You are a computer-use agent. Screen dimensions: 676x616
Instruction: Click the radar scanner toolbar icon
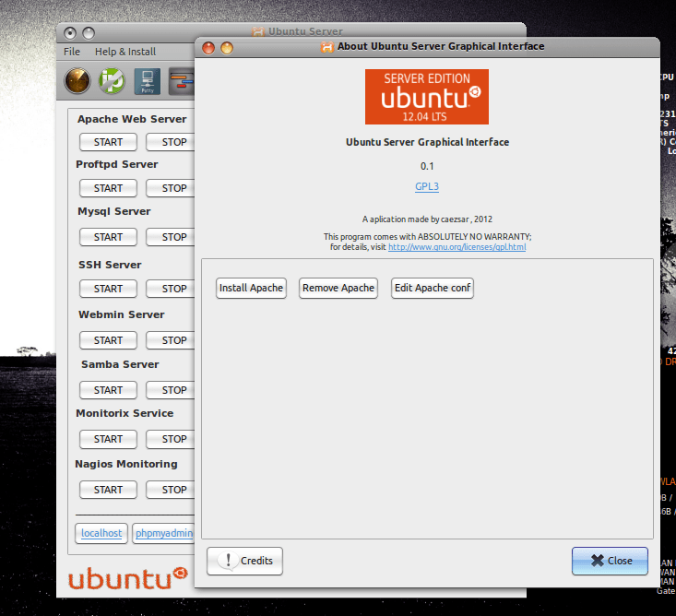tap(77, 81)
